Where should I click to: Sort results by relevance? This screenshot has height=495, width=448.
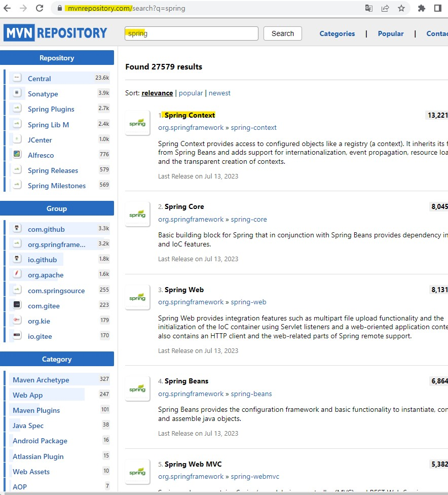pos(157,93)
